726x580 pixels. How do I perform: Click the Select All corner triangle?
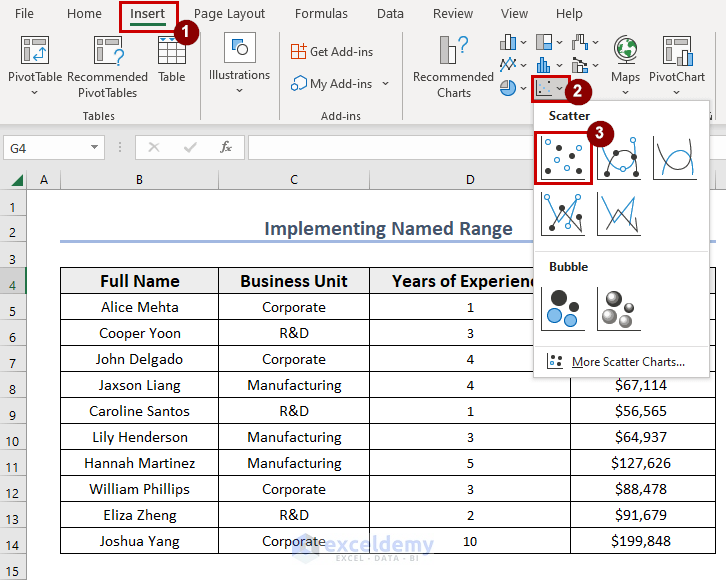click(17, 180)
